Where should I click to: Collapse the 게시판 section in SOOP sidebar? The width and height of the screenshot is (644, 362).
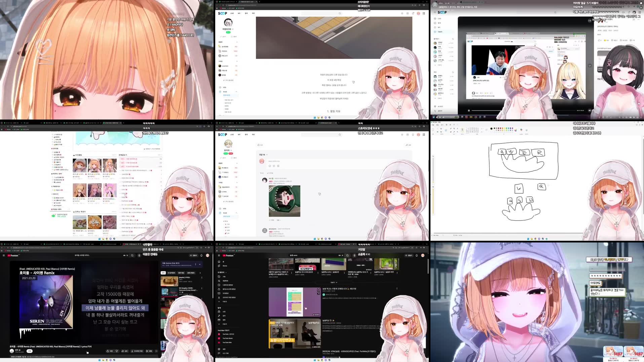click(x=236, y=91)
